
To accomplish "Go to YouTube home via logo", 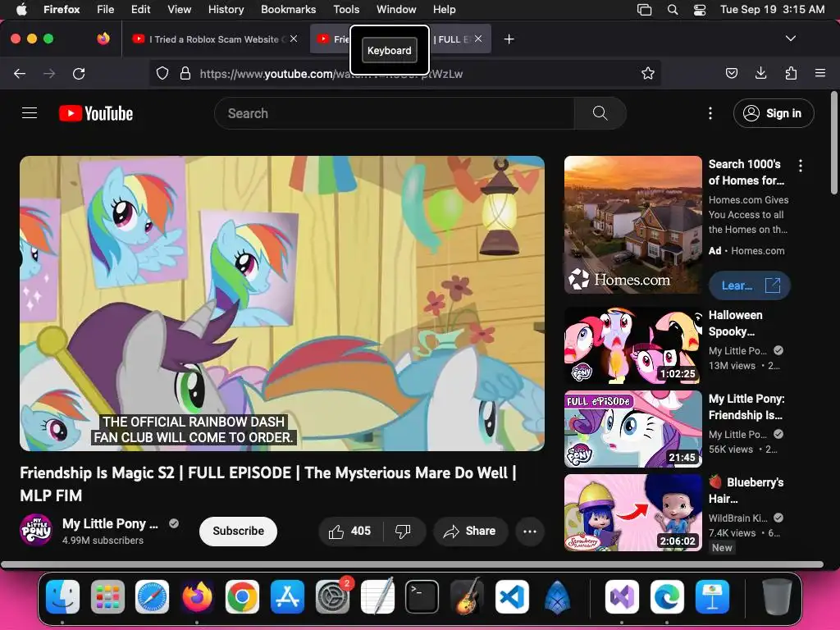I will (96, 113).
